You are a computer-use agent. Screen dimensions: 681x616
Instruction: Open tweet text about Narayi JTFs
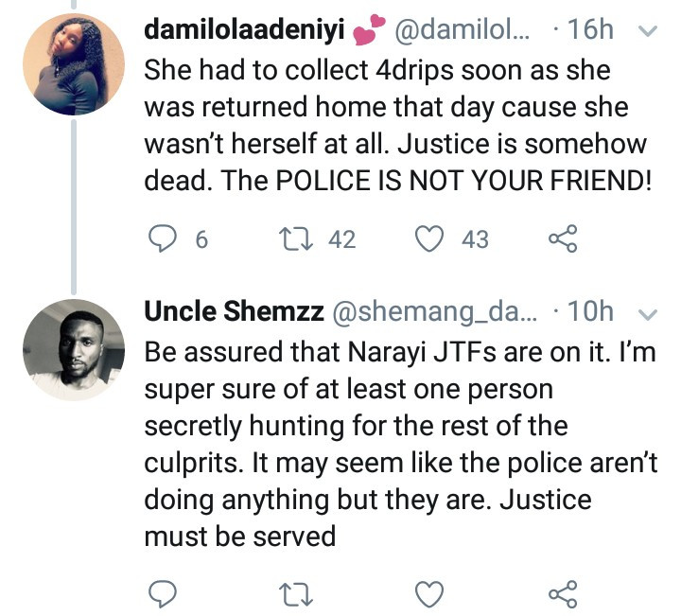click(397, 445)
